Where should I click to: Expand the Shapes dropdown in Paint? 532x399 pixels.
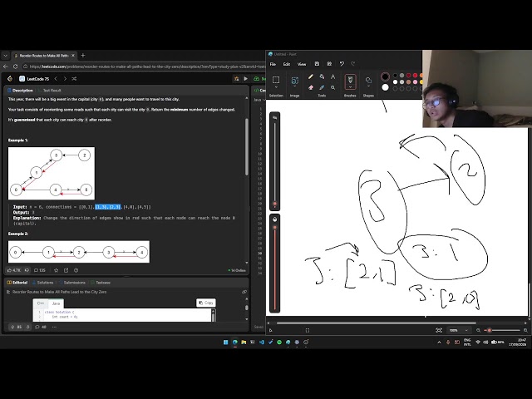[368, 86]
